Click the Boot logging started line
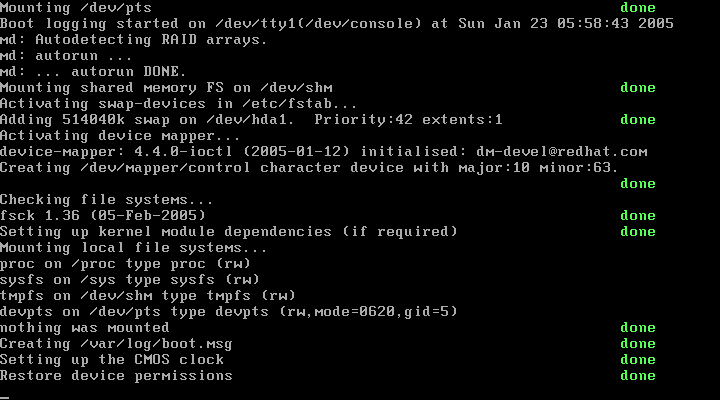 click(337, 24)
